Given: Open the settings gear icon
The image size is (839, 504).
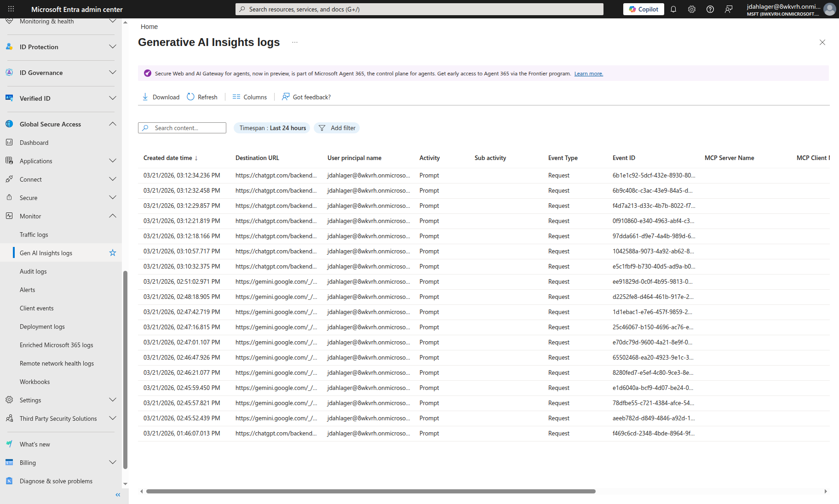Looking at the screenshot, I should (x=692, y=9).
